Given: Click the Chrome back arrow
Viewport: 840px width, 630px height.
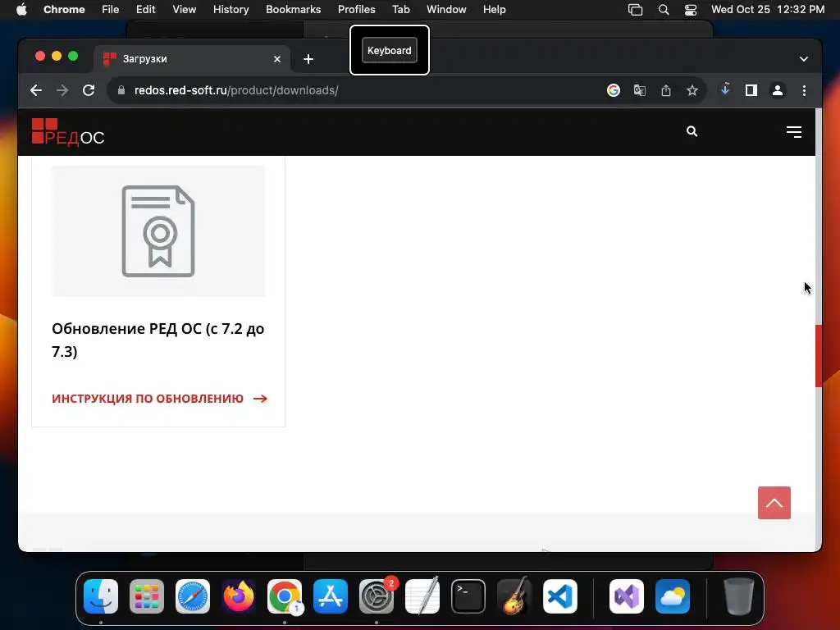Looking at the screenshot, I should [x=36, y=90].
